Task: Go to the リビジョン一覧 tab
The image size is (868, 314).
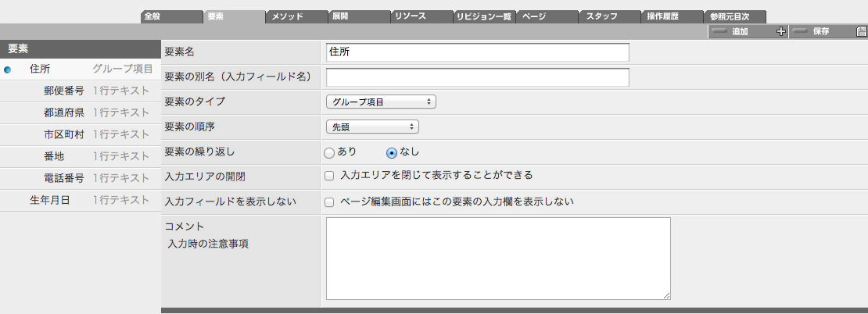Action: click(x=483, y=16)
